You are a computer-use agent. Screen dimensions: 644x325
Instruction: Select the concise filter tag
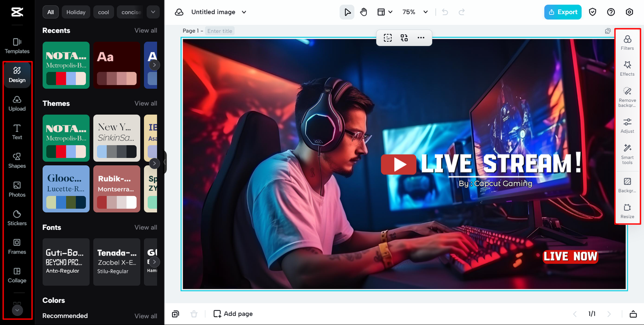coord(130,12)
